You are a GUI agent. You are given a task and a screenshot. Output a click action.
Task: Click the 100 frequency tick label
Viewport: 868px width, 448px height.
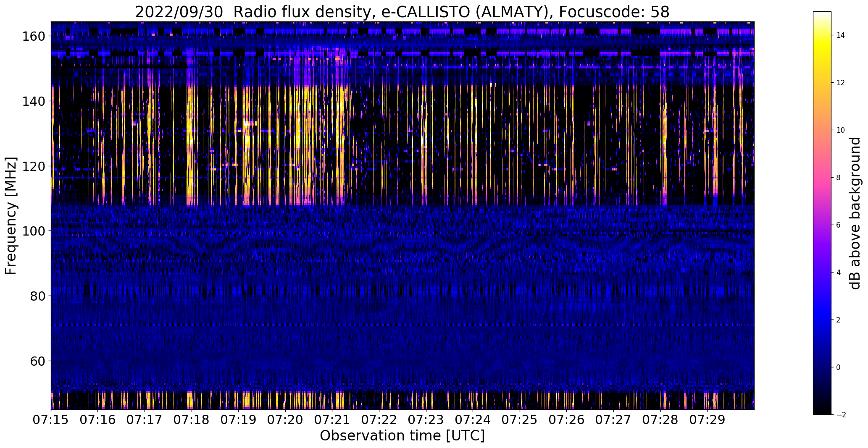(x=33, y=231)
